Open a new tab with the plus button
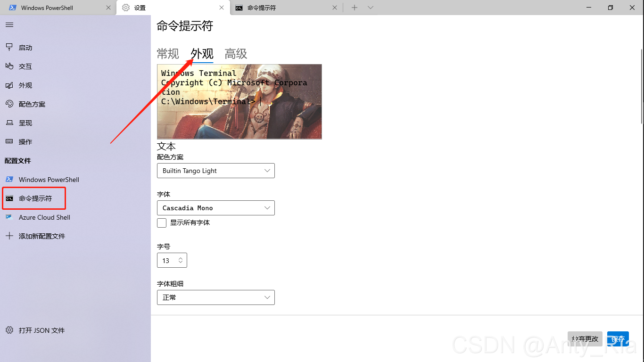The image size is (644, 362). 355,8
